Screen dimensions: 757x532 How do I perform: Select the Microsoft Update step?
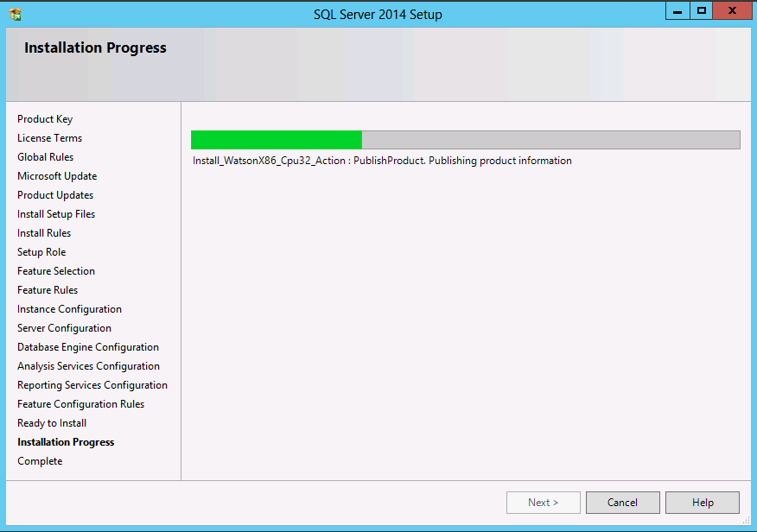[x=57, y=176]
